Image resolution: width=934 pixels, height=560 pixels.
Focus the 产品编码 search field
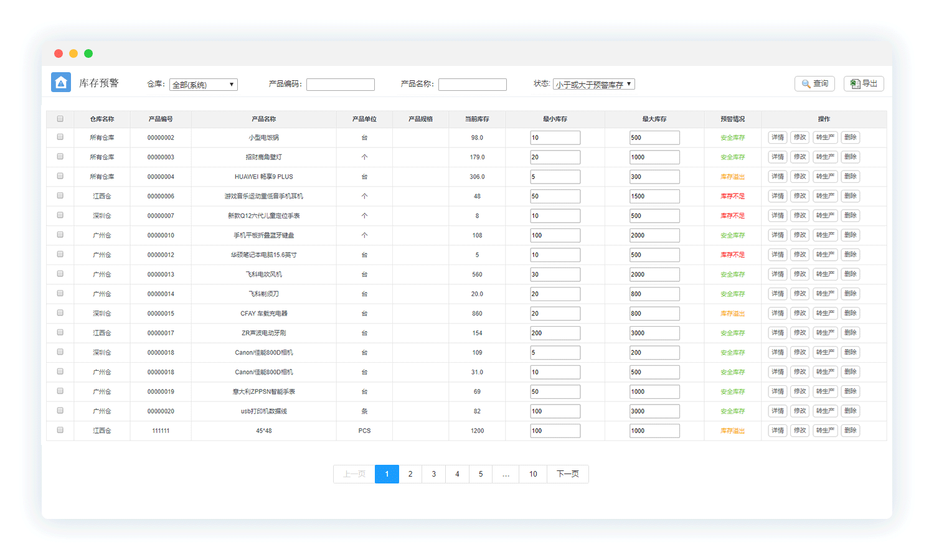click(340, 85)
